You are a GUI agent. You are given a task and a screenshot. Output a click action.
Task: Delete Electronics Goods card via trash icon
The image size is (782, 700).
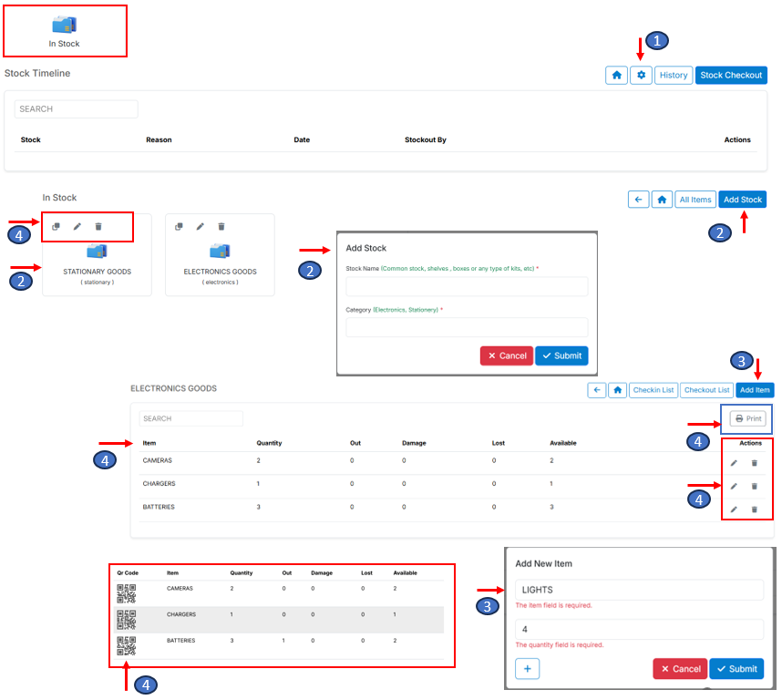pyautogui.click(x=221, y=226)
